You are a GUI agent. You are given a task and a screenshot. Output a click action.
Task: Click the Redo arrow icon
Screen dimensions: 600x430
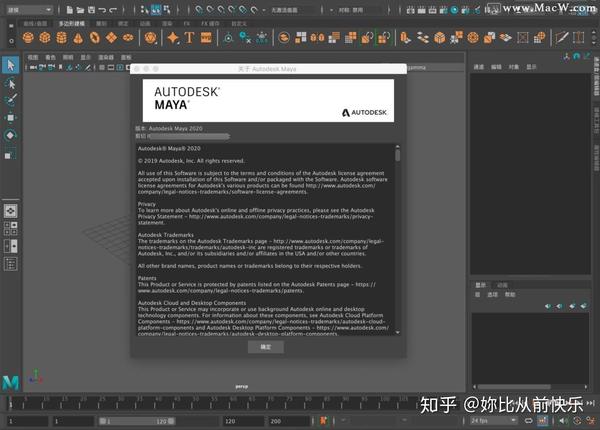[113, 10]
